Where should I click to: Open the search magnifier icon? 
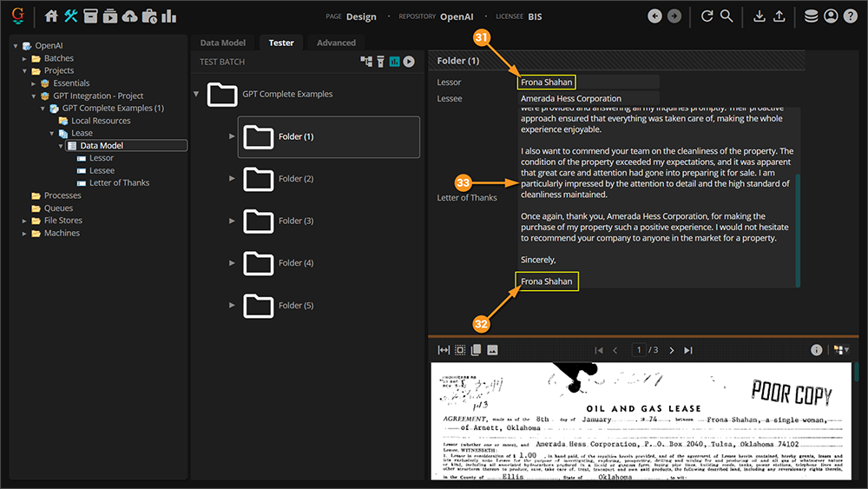click(727, 16)
